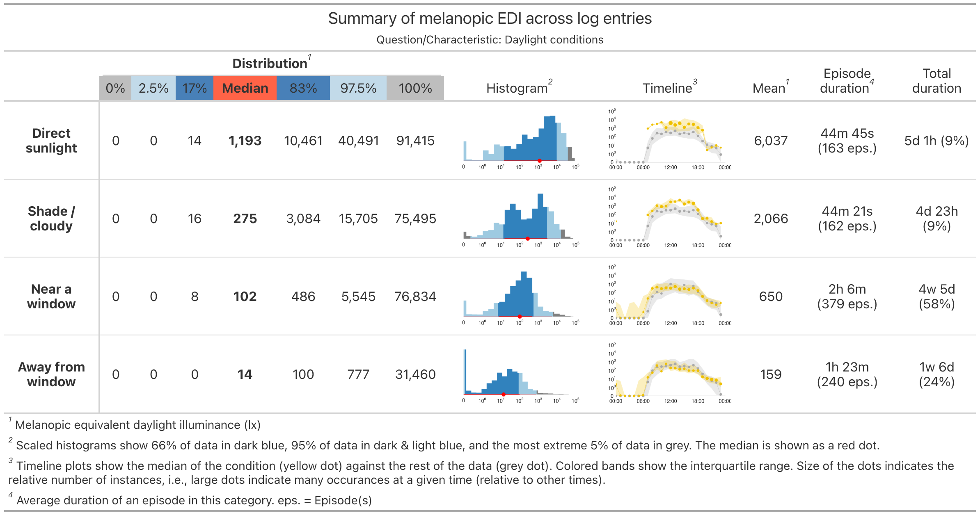Image resolution: width=980 pixels, height=515 pixels.
Task: Open the Direct sunlight histogram
Action: tap(520, 140)
